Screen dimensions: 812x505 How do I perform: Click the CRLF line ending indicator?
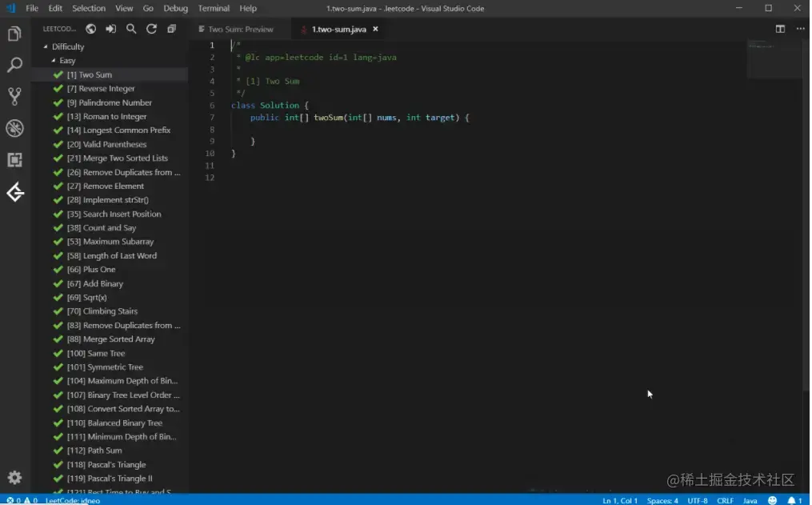pos(725,500)
